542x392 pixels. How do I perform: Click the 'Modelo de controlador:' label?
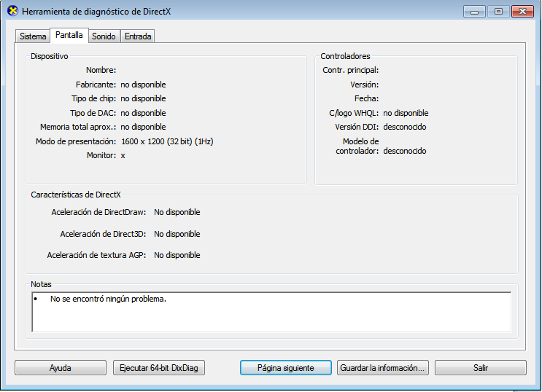point(357,146)
